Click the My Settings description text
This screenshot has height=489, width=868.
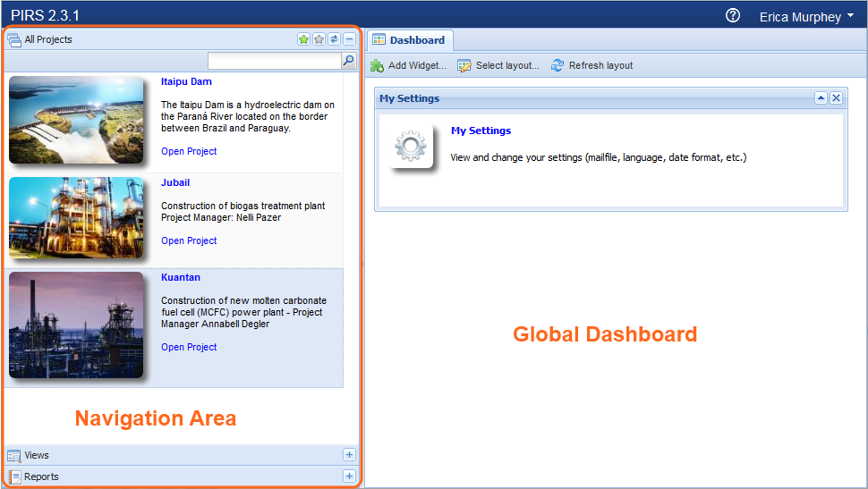point(599,157)
